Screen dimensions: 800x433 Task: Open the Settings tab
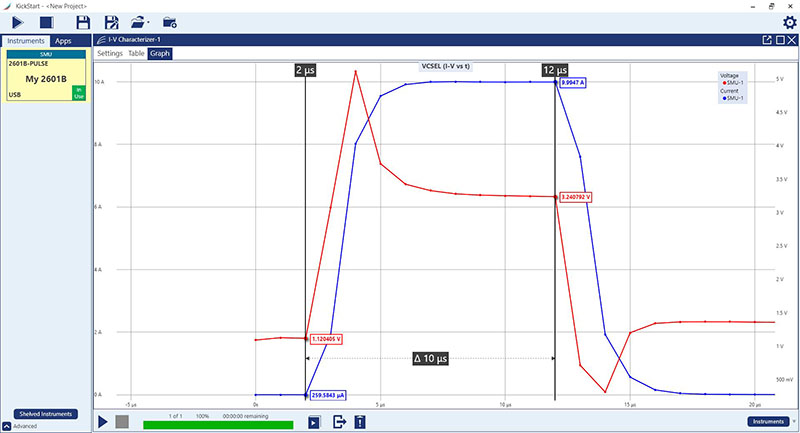(x=109, y=53)
